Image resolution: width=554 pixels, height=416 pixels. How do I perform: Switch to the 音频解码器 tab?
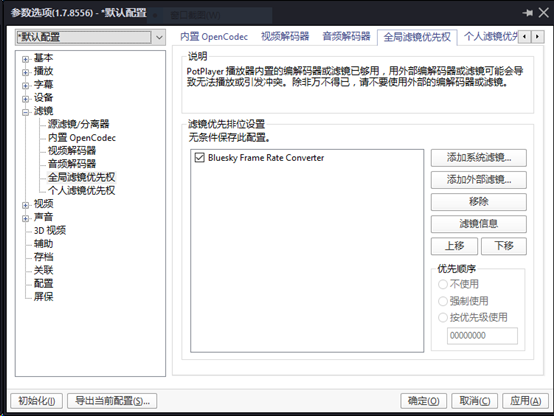click(346, 36)
